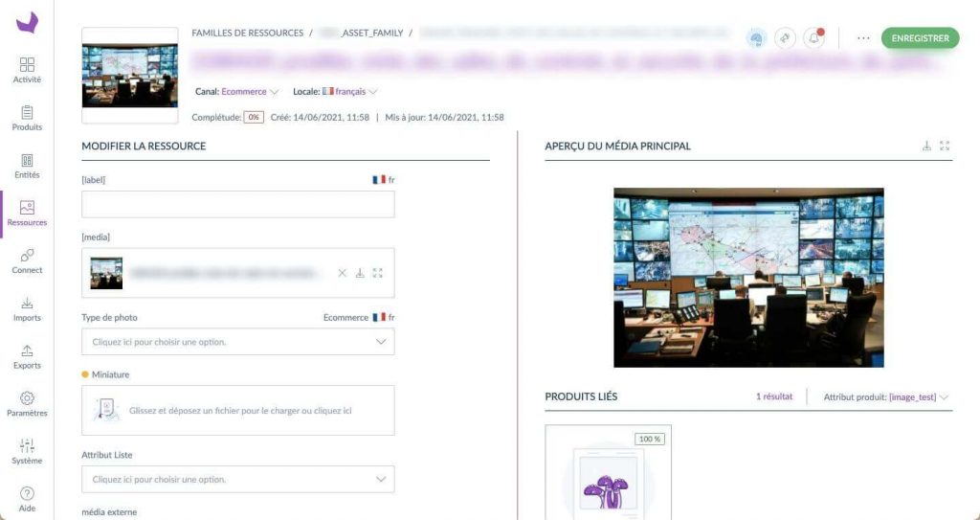
Task: Click the Produits liés heading
Action: [581, 396]
